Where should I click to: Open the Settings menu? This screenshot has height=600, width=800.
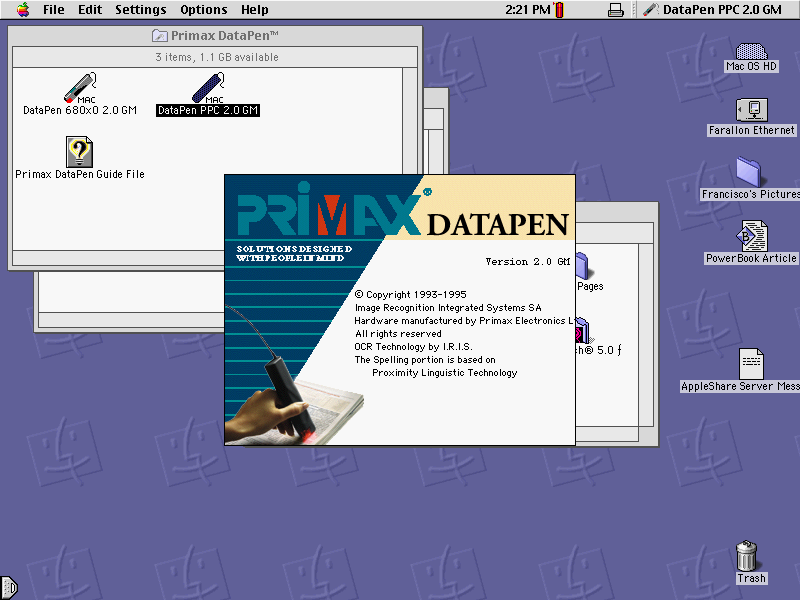[x=140, y=9]
